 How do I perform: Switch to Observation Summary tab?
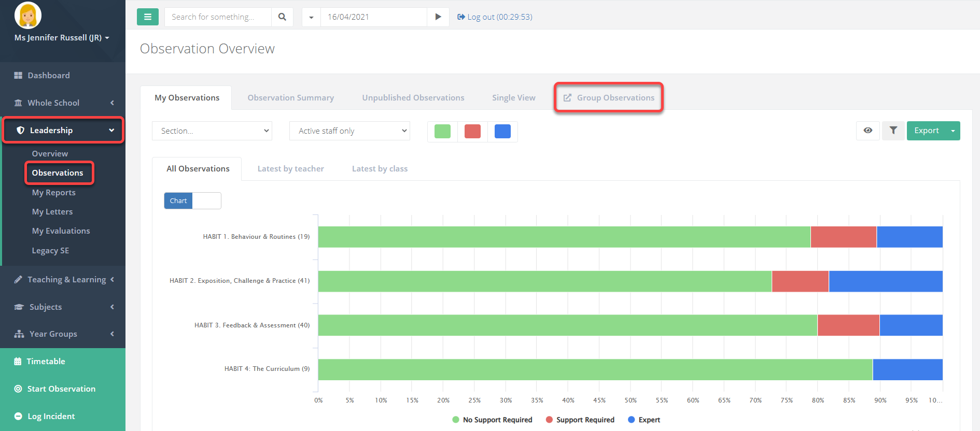click(x=290, y=97)
